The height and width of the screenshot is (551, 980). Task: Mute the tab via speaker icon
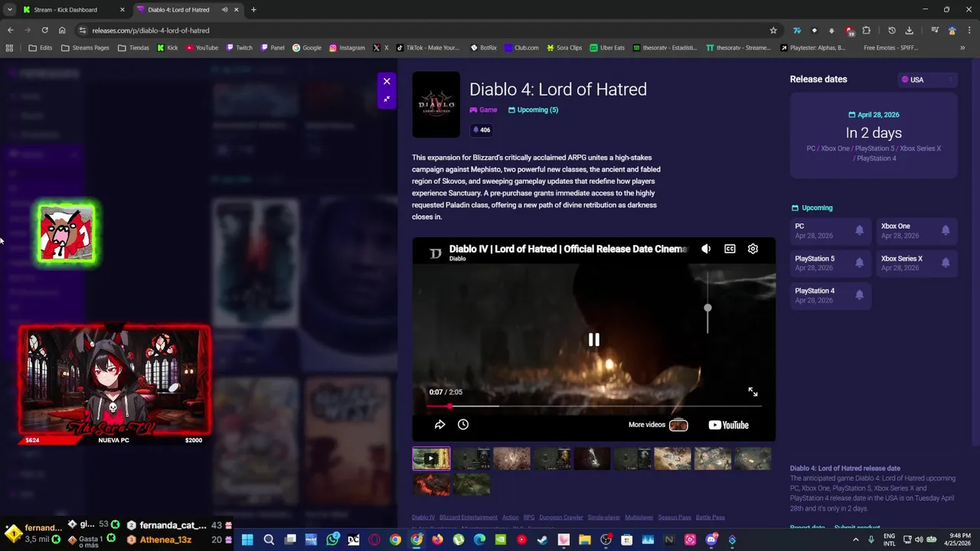click(x=224, y=10)
